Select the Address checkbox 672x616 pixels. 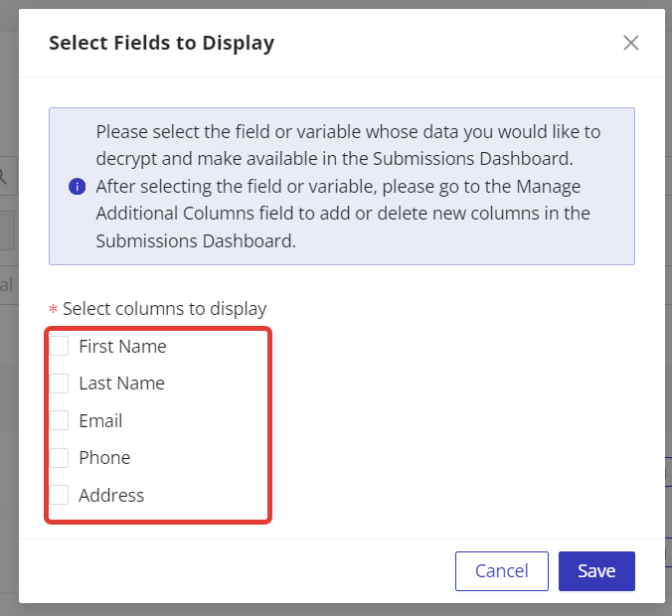coord(60,495)
